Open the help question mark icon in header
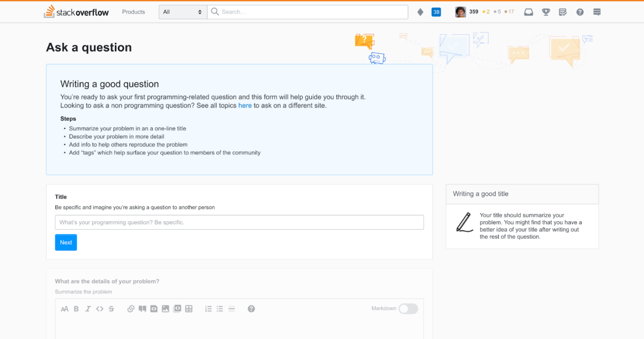 pos(580,12)
